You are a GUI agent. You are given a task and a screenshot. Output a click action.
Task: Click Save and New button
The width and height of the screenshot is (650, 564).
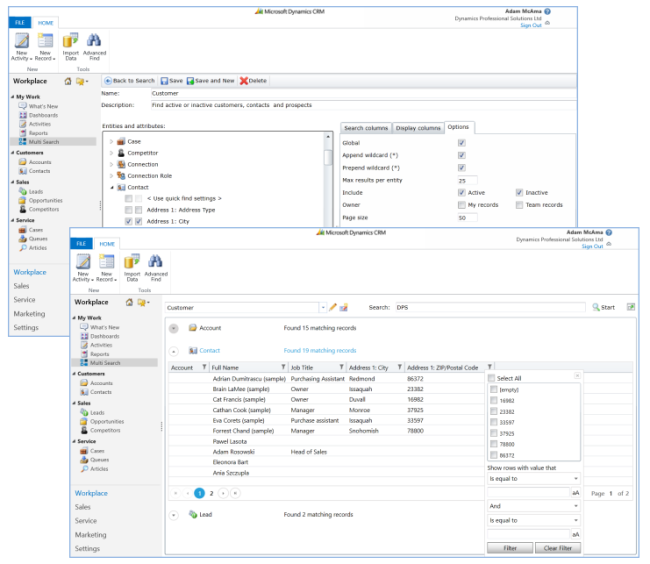(x=211, y=81)
